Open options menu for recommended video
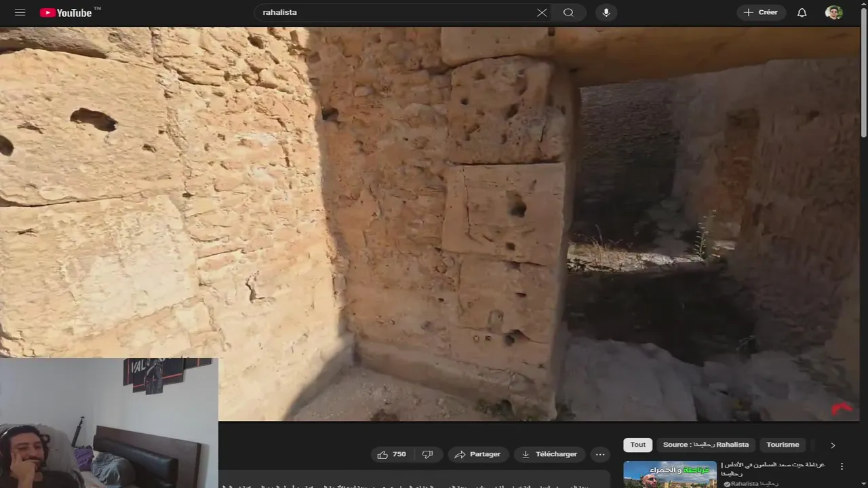This screenshot has width=868, height=488. click(842, 466)
